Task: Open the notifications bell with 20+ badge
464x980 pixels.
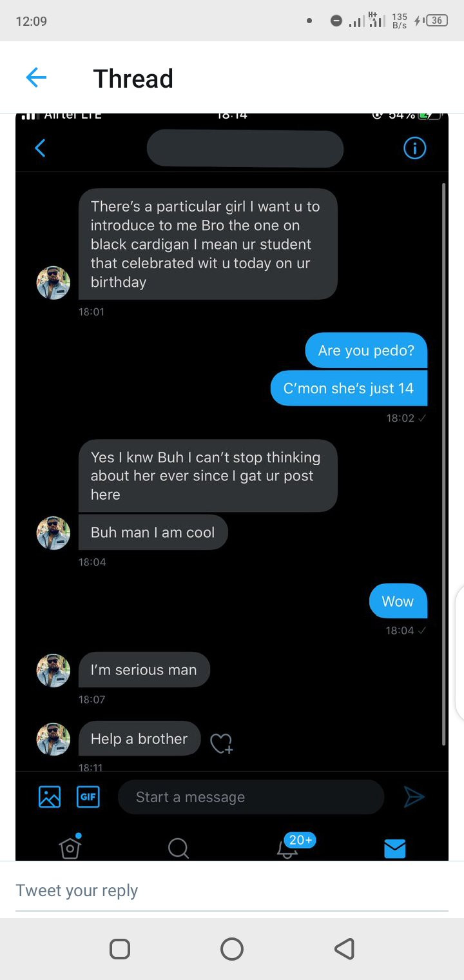Action: pyautogui.click(x=288, y=848)
